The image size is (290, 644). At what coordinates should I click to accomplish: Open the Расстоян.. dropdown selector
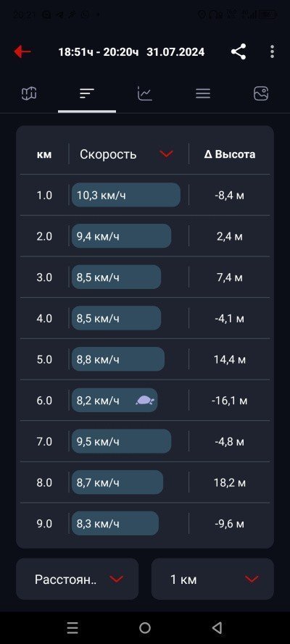tap(78, 579)
